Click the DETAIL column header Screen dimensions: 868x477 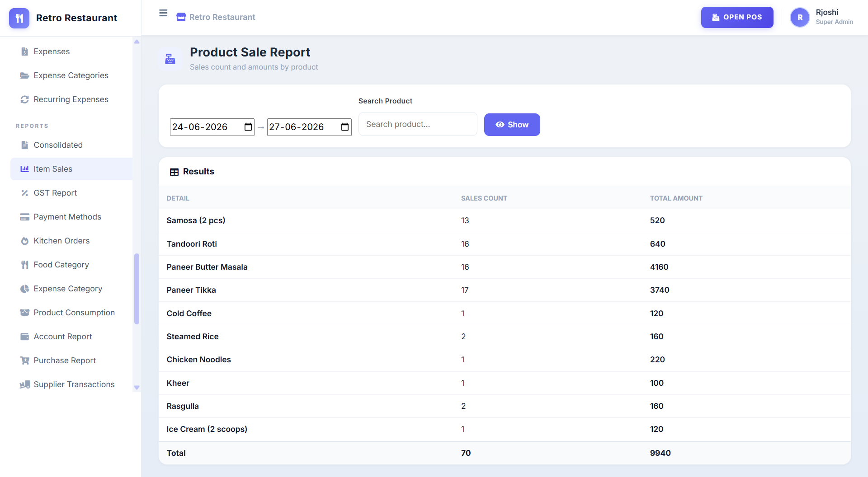click(x=178, y=198)
